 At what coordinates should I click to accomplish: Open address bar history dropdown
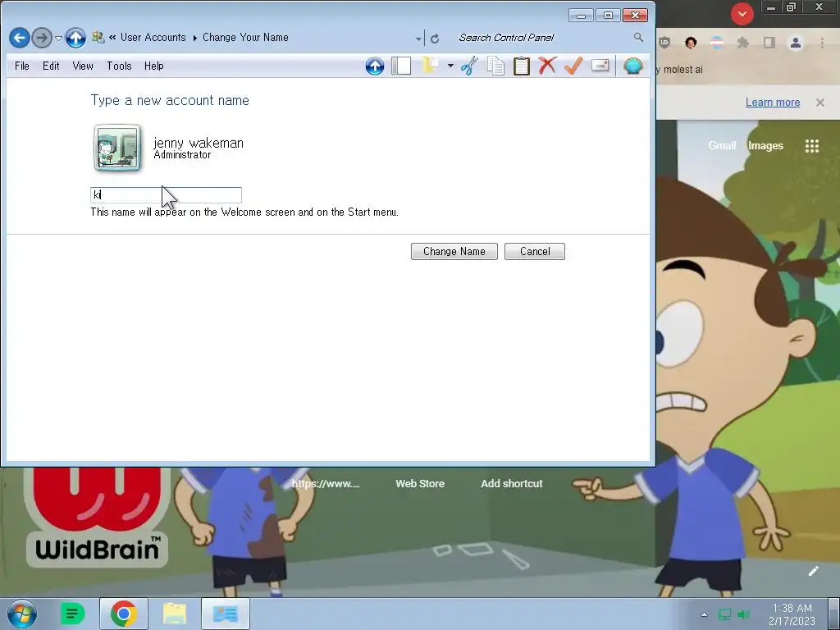coord(418,39)
